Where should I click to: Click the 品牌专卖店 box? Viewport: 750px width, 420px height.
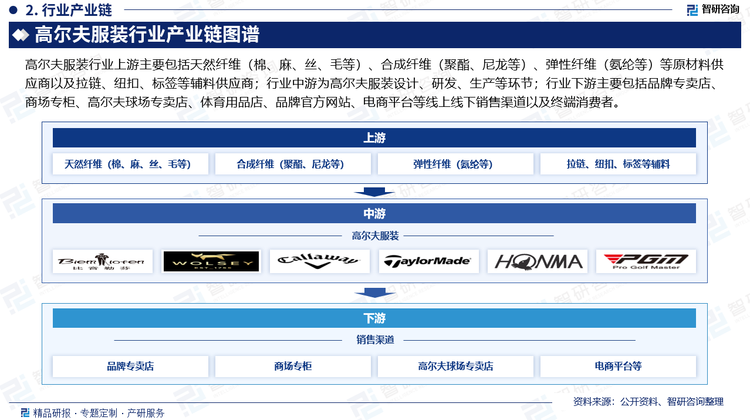click(x=130, y=366)
